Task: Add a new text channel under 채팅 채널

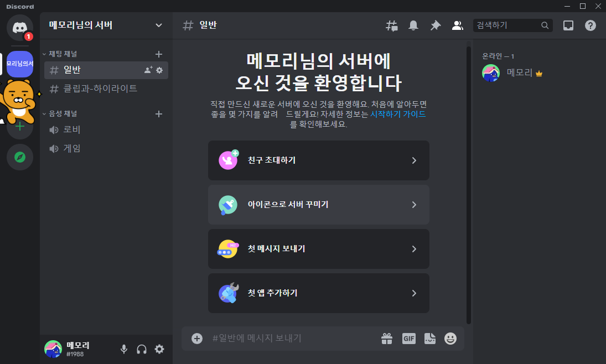Action: [158, 54]
